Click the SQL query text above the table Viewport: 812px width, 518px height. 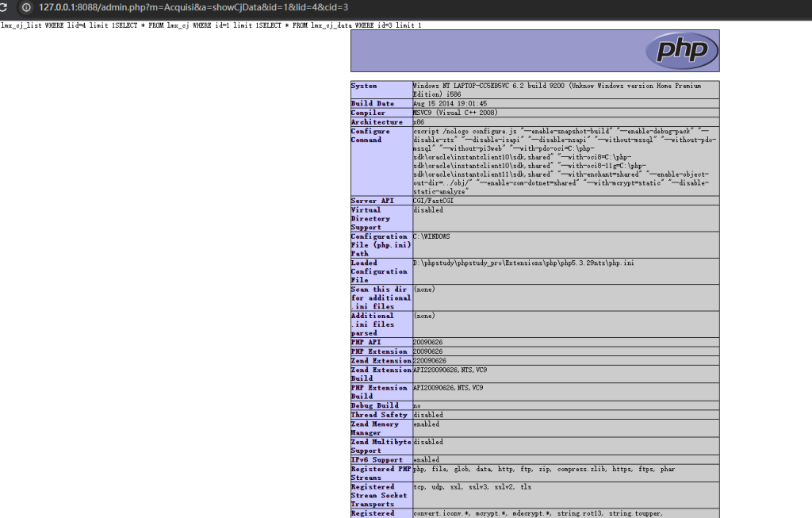(211, 25)
